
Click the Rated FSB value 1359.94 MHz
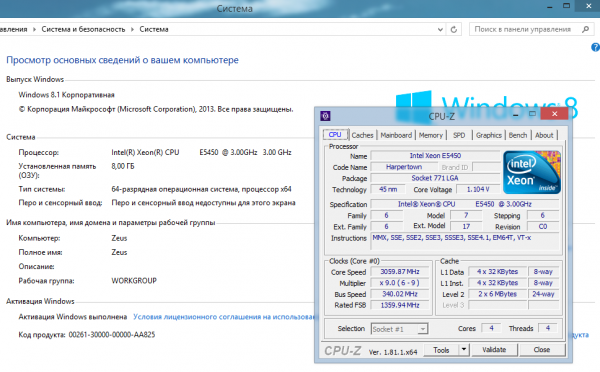[399, 305]
